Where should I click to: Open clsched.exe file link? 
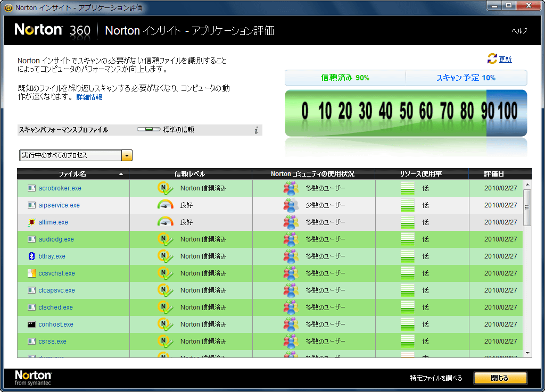click(55, 307)
